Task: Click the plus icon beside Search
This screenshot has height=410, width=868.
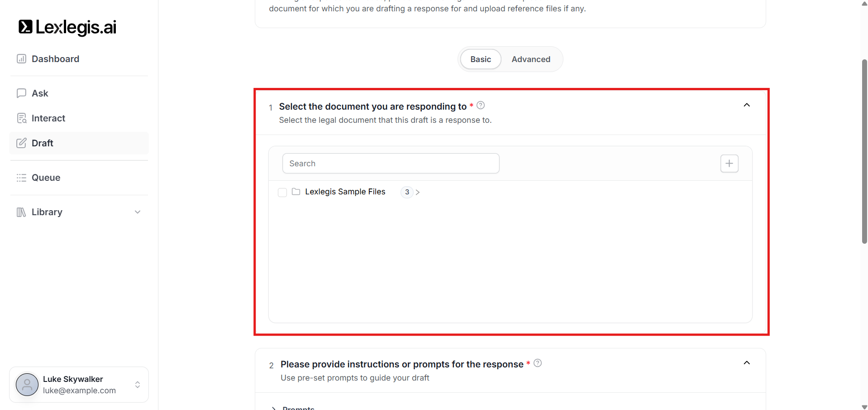Action: point(729,164)
